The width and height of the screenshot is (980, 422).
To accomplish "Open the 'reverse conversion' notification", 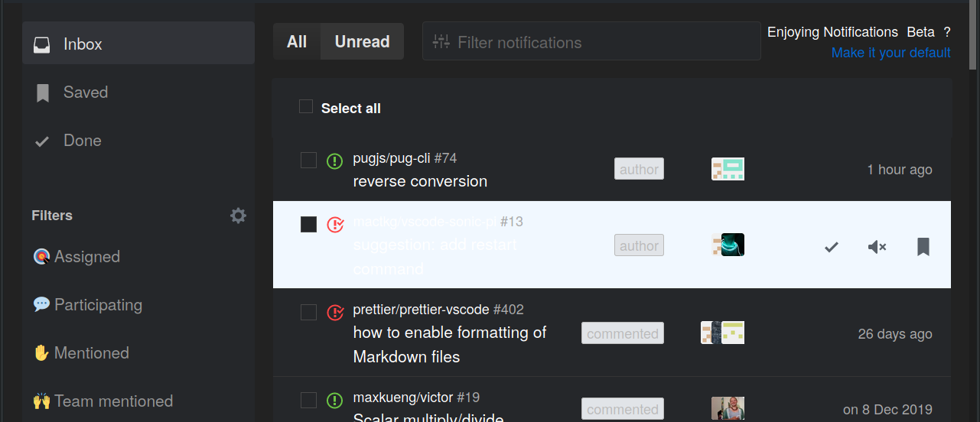I will pyautogui.click(x=420, y=181).
